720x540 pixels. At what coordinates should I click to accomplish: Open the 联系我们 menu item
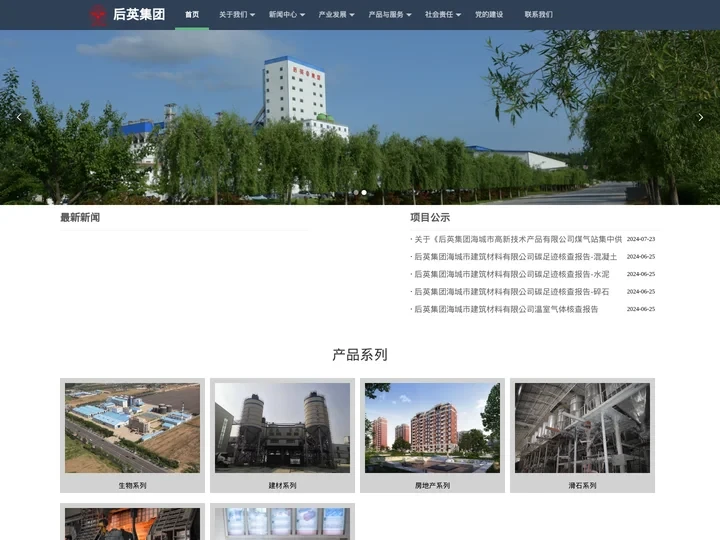coord(539,15)
